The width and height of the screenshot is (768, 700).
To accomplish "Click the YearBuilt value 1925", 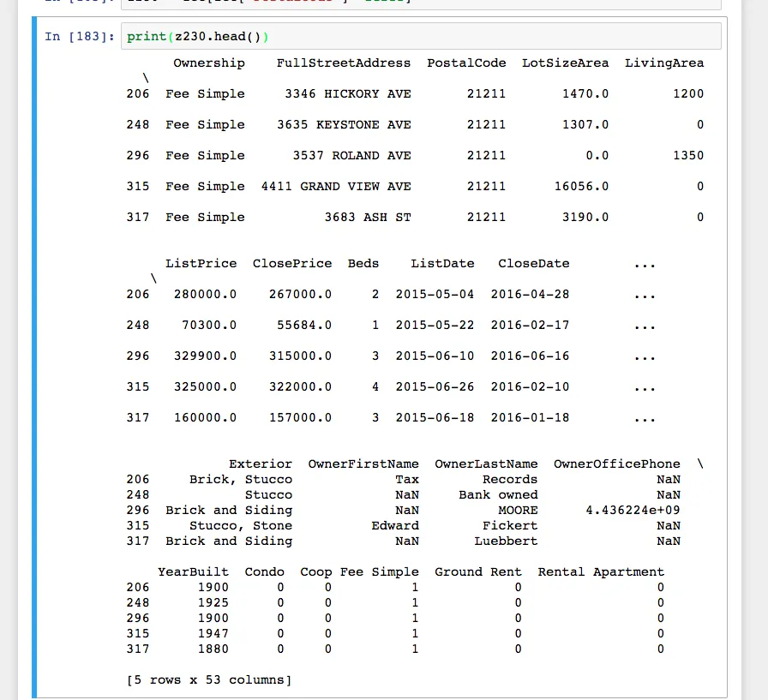I will (x=213, y=602).
